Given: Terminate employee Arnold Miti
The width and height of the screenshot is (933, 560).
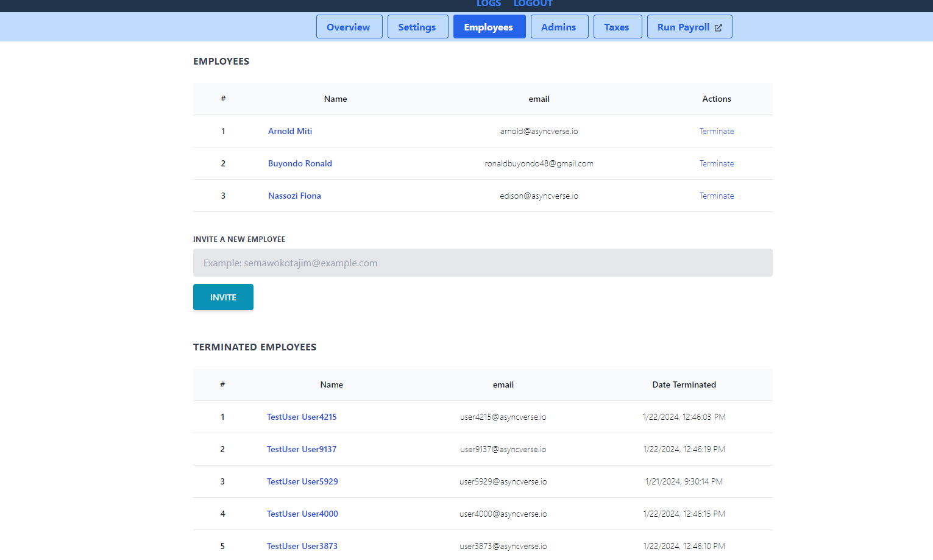Looking at the screenshot, I should (717, 131).
